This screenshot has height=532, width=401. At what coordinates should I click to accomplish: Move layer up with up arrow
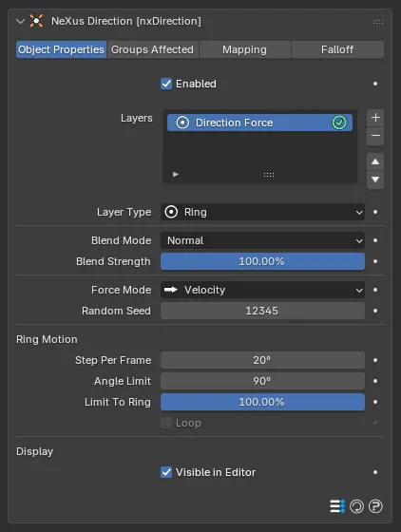click(375, 161)
